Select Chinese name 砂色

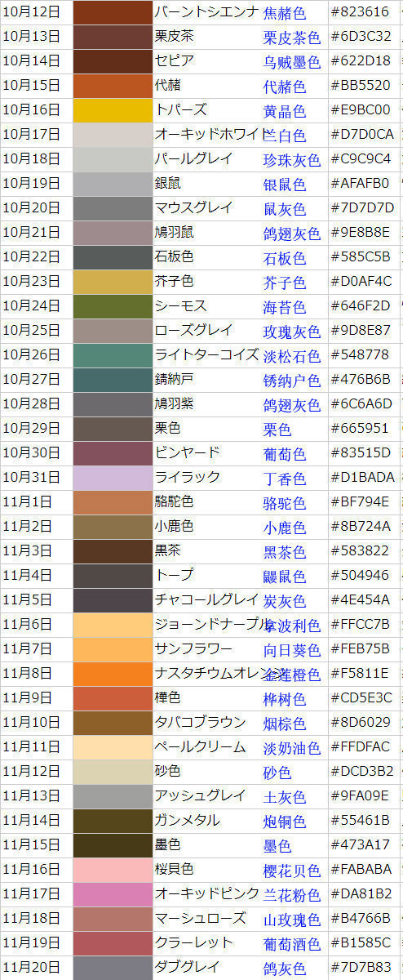[277, 773]
